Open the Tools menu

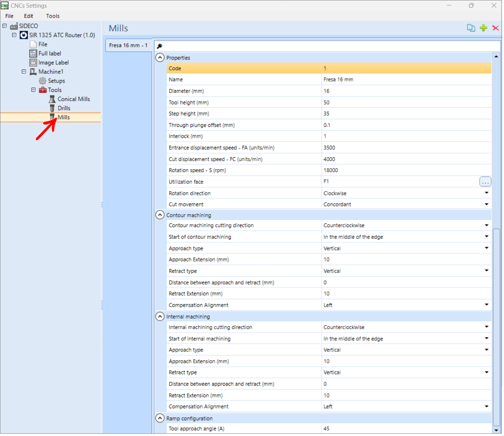[53, 16]
